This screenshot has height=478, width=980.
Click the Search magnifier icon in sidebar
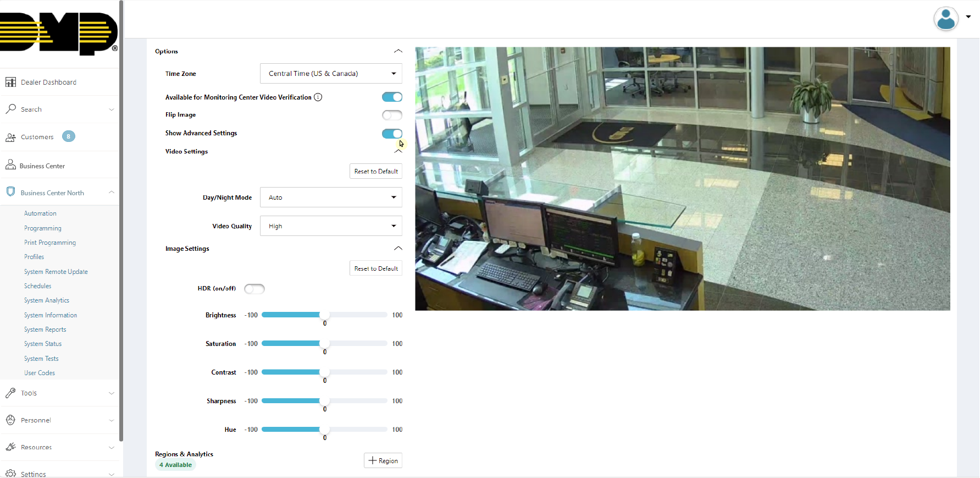(x=10, y=109)
